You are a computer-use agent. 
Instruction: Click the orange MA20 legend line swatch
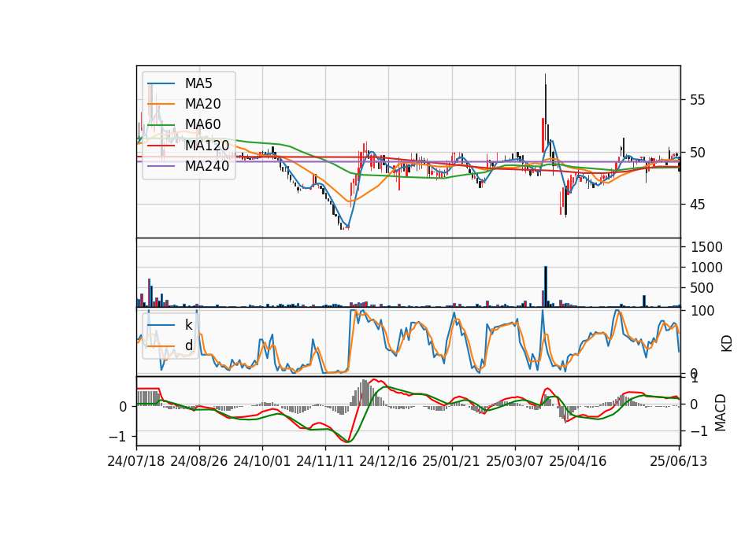161,105
